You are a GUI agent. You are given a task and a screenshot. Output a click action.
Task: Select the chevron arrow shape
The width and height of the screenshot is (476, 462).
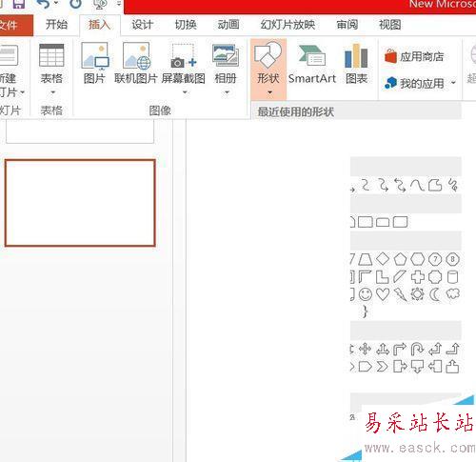coord(383,367)
